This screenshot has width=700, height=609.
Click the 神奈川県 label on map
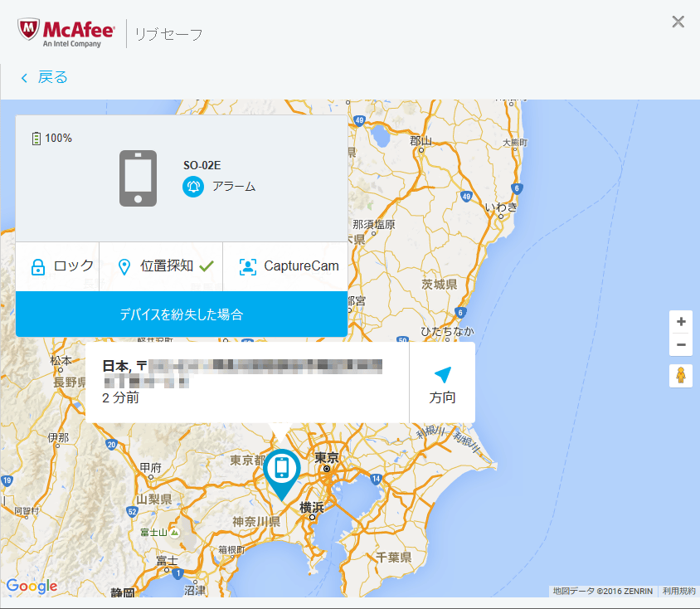point(256,522)
